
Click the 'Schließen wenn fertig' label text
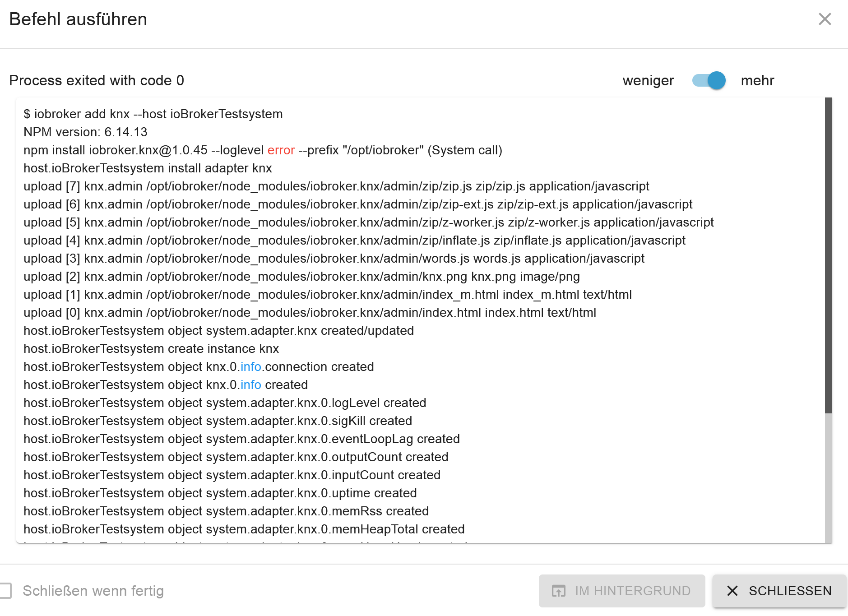[x=93, y=591]
